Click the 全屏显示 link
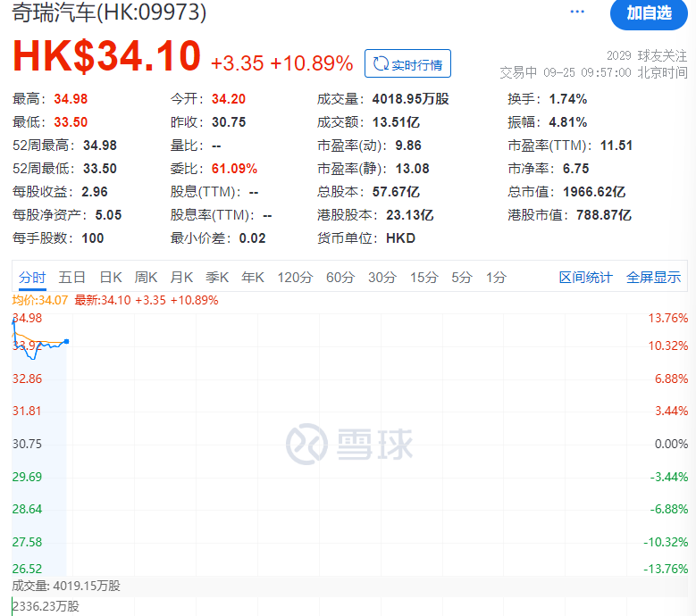Viewport: 696px width, 616px height. 653,278
